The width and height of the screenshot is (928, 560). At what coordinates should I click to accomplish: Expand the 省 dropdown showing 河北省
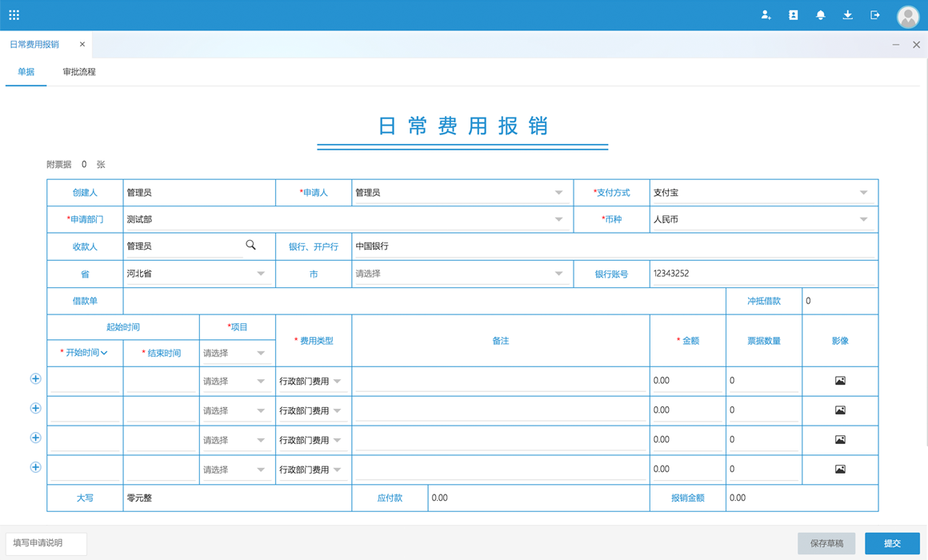tap(260, 274)
